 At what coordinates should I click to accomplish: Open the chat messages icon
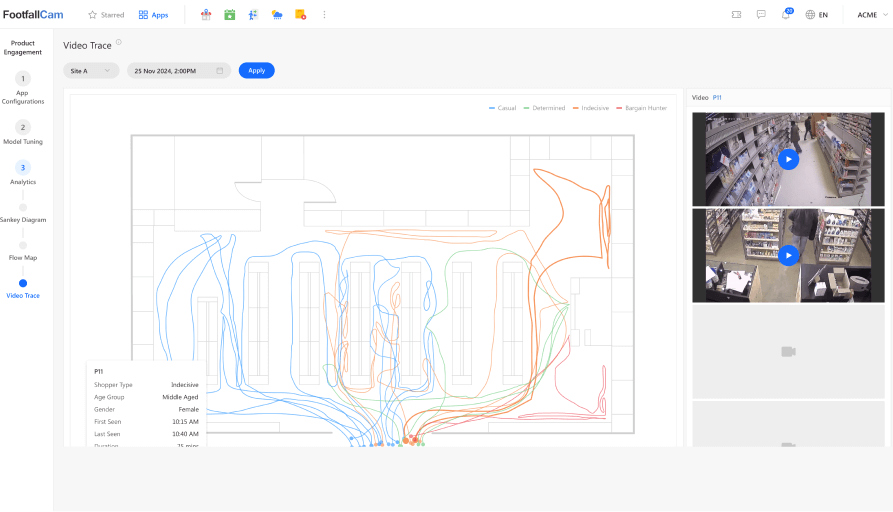point(761,15)
